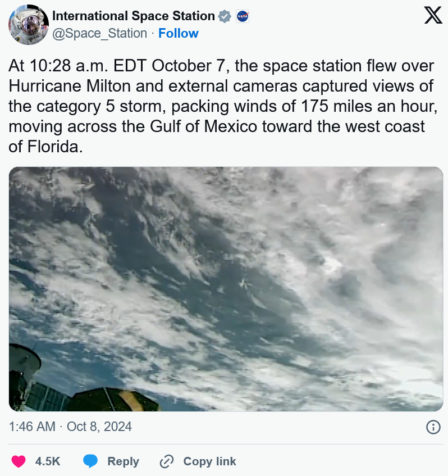Viewport: 448px width, 476px height.
Task: Click the NASA affiliation badge
Action: click(x=243, y=16)
